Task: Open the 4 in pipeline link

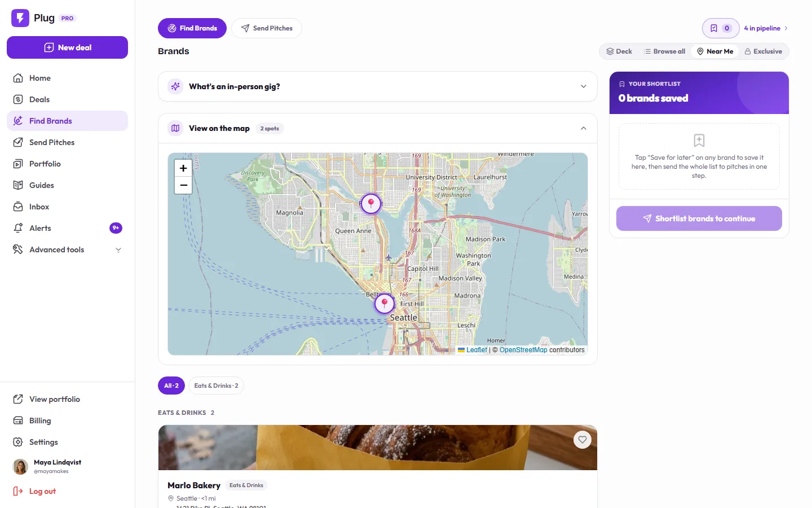Action: (x=766, y=28)
